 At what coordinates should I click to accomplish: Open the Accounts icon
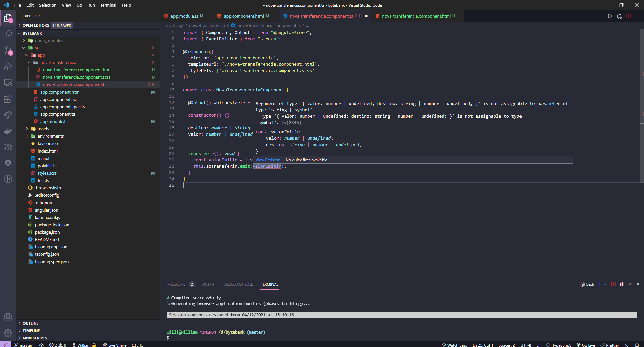click(x=8, y=317)
